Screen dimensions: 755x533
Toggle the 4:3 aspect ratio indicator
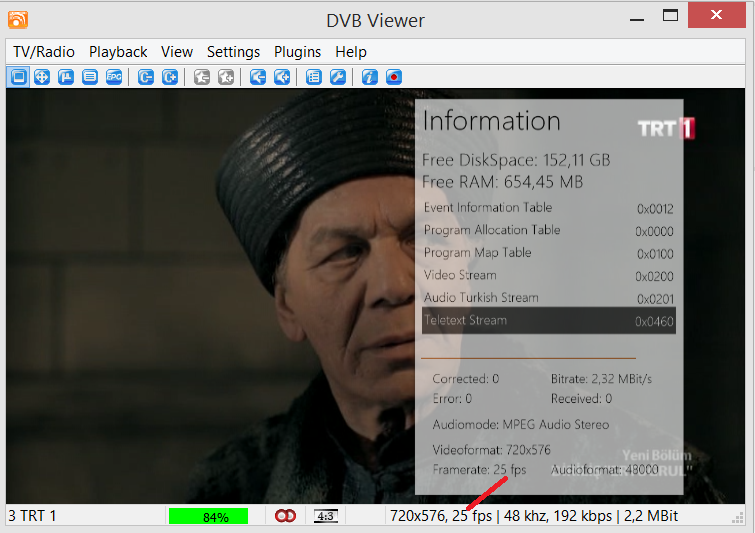[326, 516]
